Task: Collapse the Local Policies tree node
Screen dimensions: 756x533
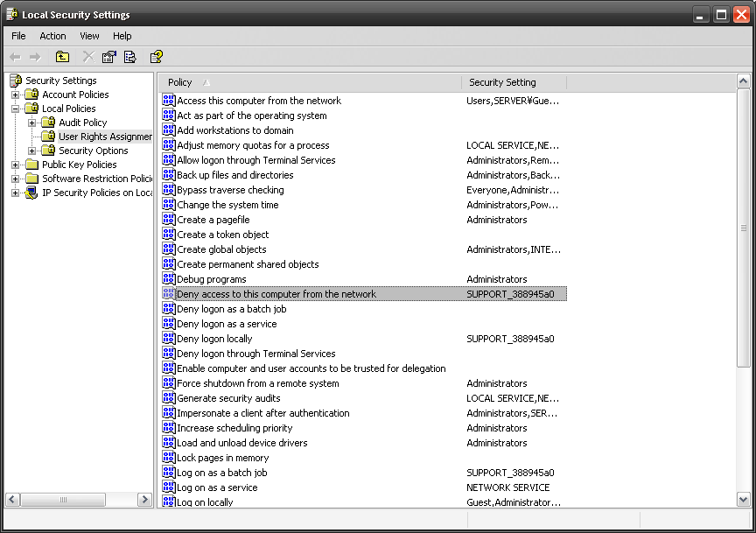Action: pos(16,109)
